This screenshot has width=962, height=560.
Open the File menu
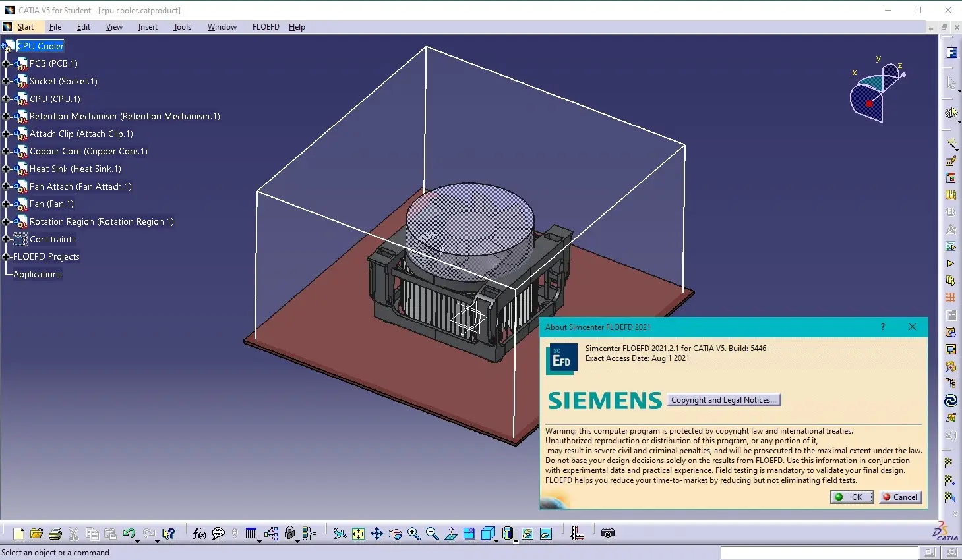click(x=55, y=27)
